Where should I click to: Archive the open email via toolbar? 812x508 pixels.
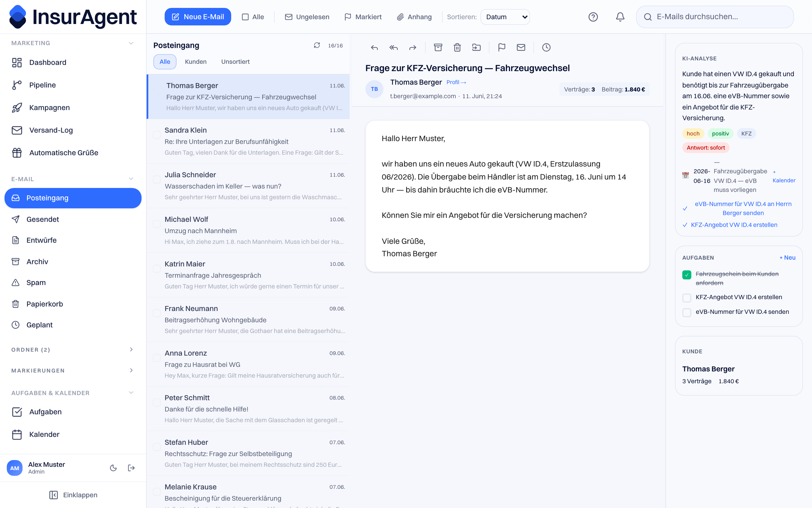[438, 47]
